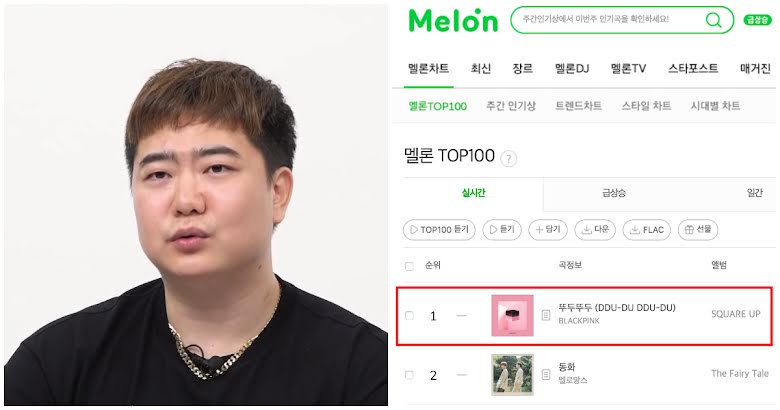Toggle the select-all checkbox beside 순위
Image resolution: width=780 pixels, height=410 pixels.
click(x=409, y=266)
